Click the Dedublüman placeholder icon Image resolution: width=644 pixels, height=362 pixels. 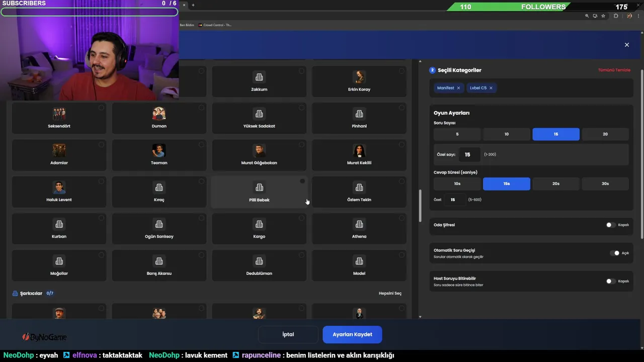[259, 261]
